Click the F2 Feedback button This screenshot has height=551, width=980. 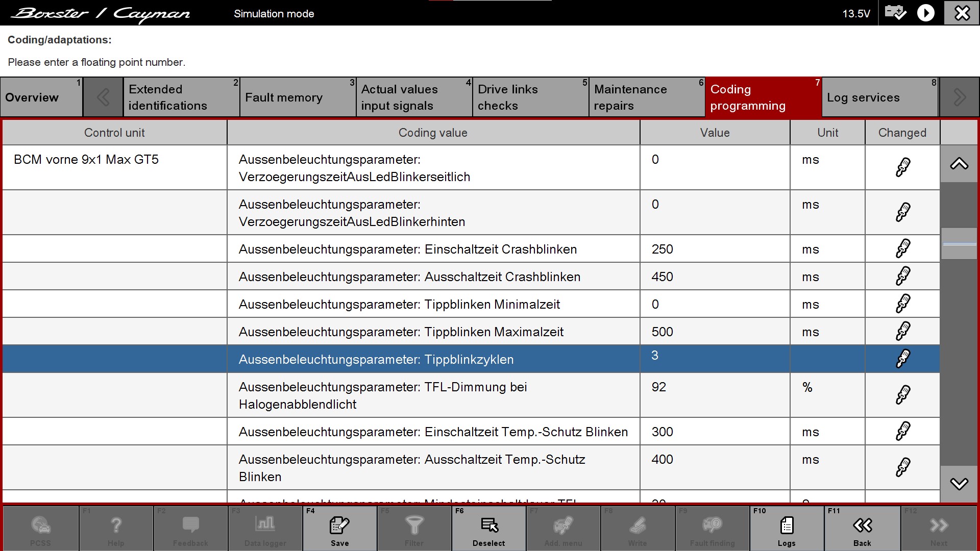[x=190, y=528]
